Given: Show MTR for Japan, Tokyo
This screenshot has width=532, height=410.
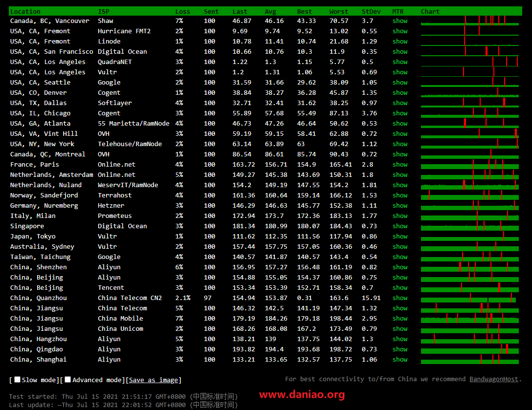Looking at the screenshot, I should point(399,236).
